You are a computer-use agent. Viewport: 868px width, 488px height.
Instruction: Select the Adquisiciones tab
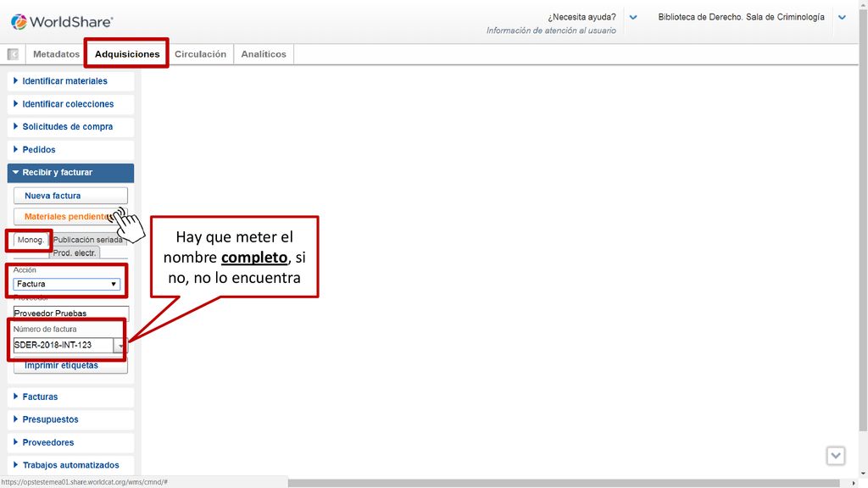coord(127,54)
